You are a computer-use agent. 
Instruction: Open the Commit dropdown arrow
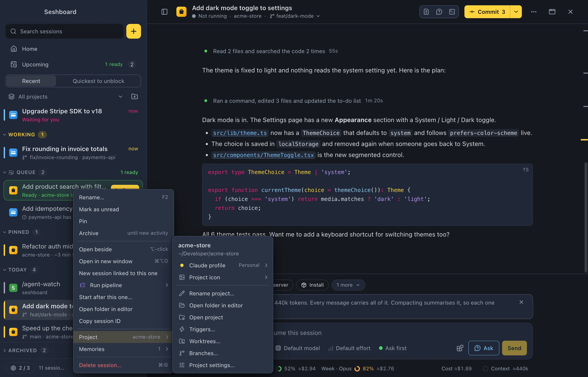click(x=516, y=12)
